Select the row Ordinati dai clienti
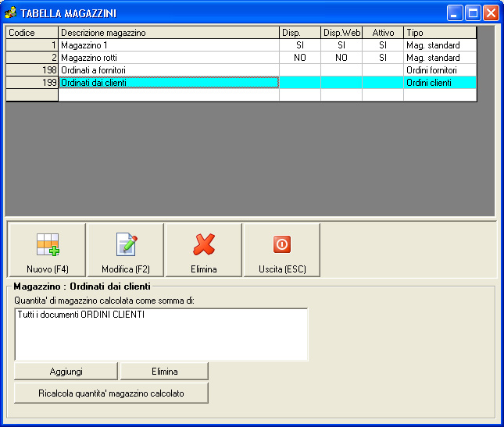 pos(241,83)
